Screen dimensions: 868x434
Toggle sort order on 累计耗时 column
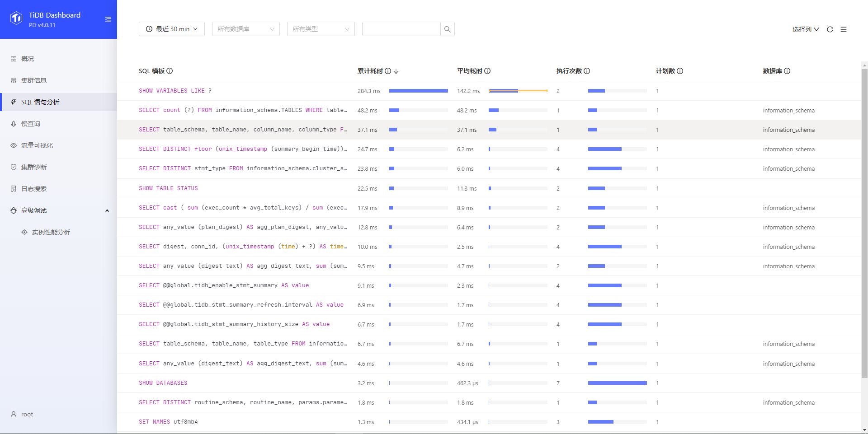pyautogui.click(x=396, y=71)
